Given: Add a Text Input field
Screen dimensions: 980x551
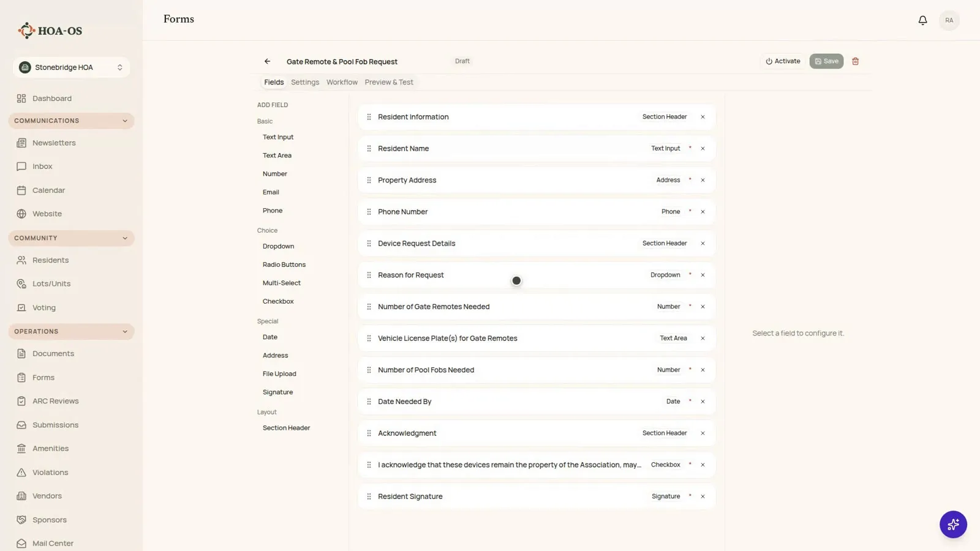Looking at the screenshot, I should [278, 137].
